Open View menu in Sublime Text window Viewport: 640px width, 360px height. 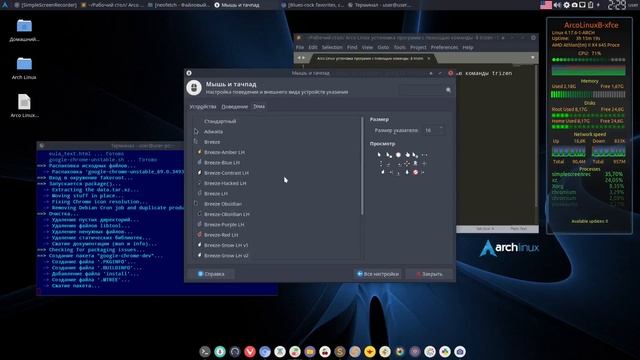[367, 47]
